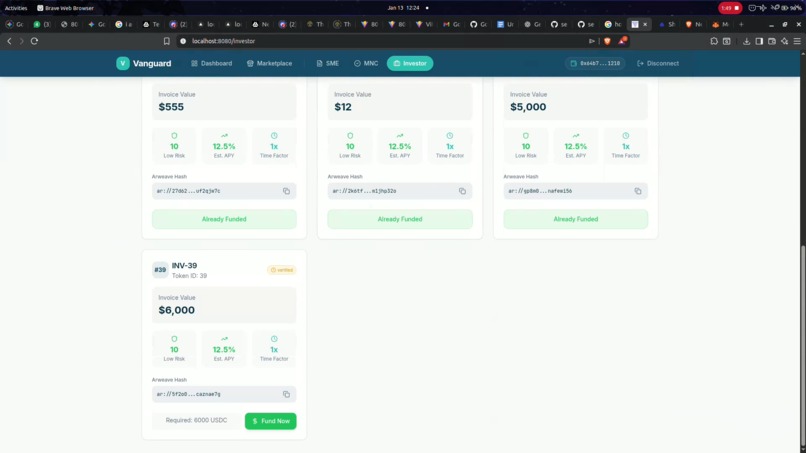Image resolution: width=806 pixels, height=453 pixels.
Task: Open Brave Rewards triangle icon
Action: (622, 41)
